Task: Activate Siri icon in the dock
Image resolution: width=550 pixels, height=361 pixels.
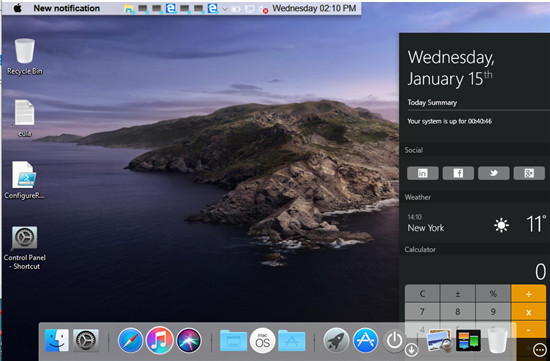Action: click(x=189, y=340)
